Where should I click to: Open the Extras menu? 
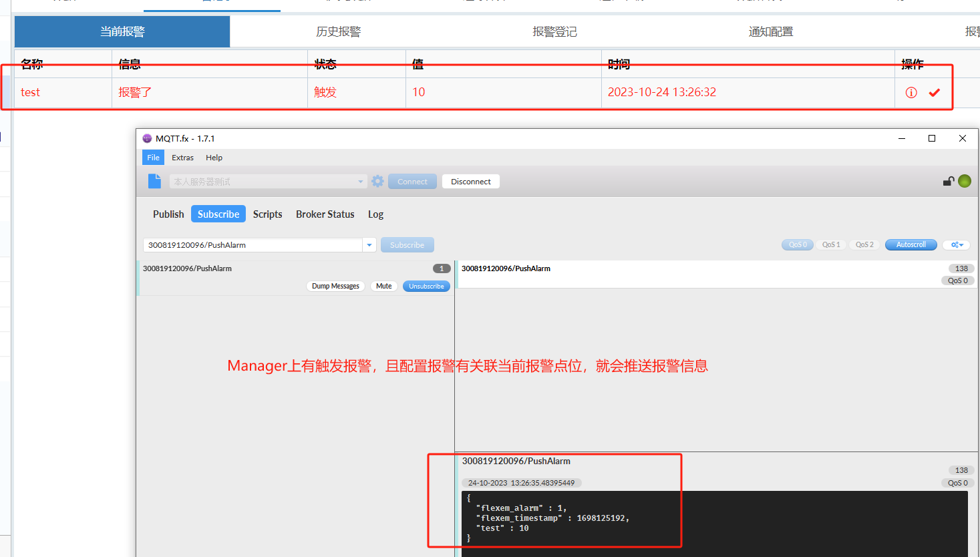(x=182, y=158)
